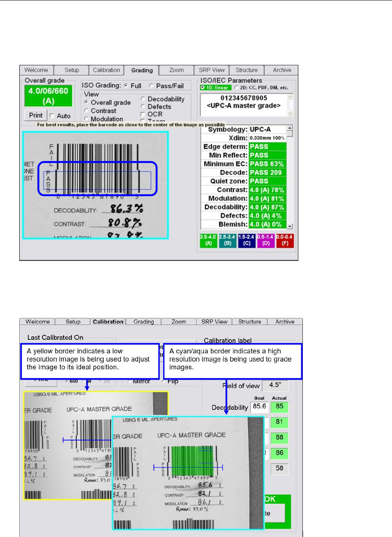Click the Minimum EC 'PASS 63%' result
The height and width of the screenshot is (537, 392).
[267, 164]
